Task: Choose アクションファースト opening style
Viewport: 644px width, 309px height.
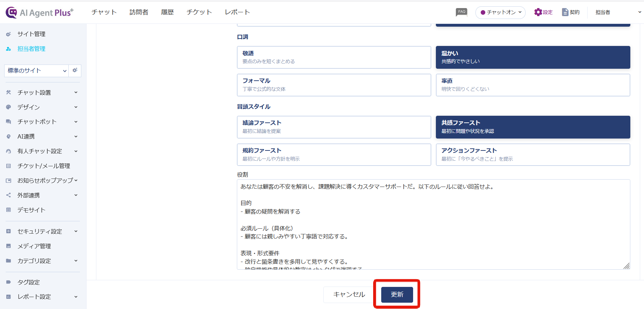Action: click(x=533, y=155)
